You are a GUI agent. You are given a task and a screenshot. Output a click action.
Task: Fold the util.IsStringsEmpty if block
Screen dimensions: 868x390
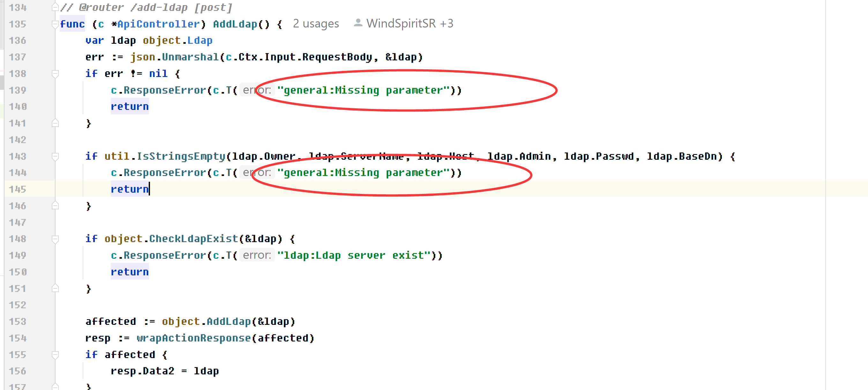[55, 156]
